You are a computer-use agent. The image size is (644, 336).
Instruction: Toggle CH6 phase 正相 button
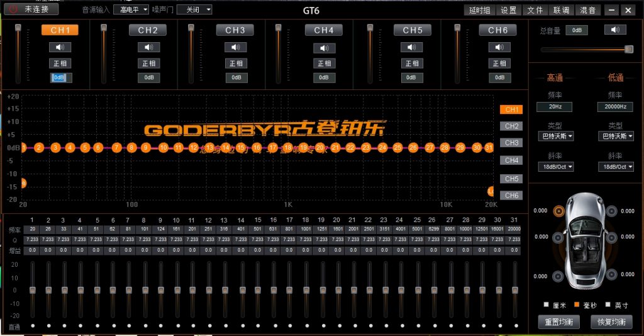(x=499, y=64)
